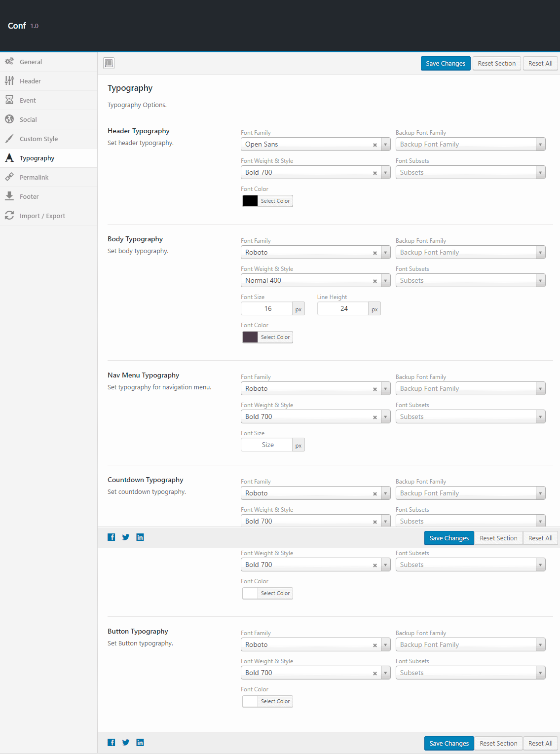Click the Permalink chain icon
Screen dimensions: 560x754
9,177
